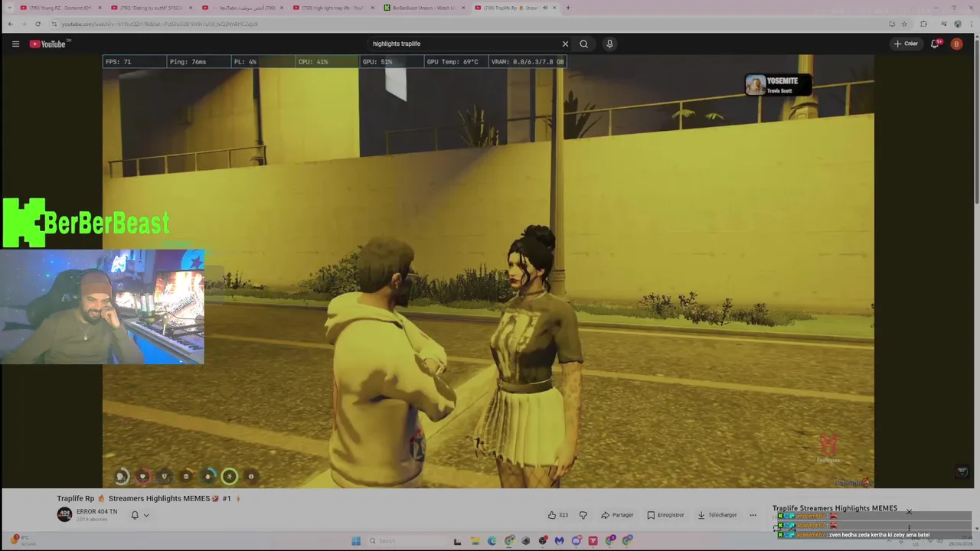Open the Windows Start menu
This screenshot has width=980, height=551.
(x=356, y=541)
